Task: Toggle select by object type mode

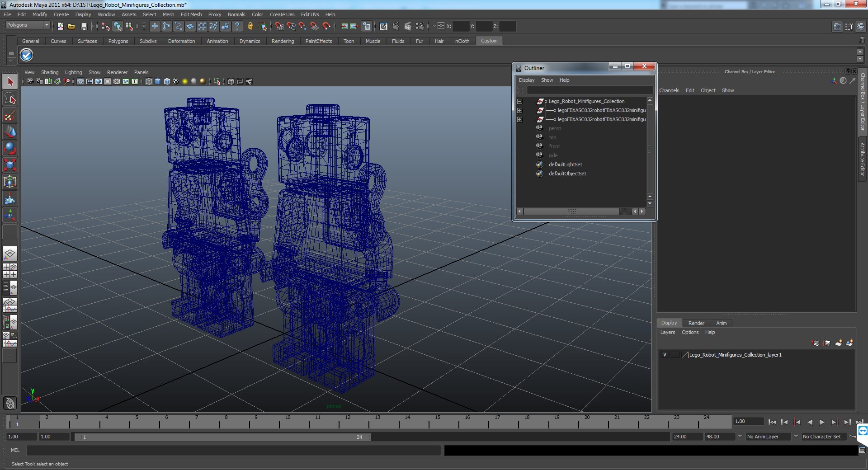Action: point(118,26)
